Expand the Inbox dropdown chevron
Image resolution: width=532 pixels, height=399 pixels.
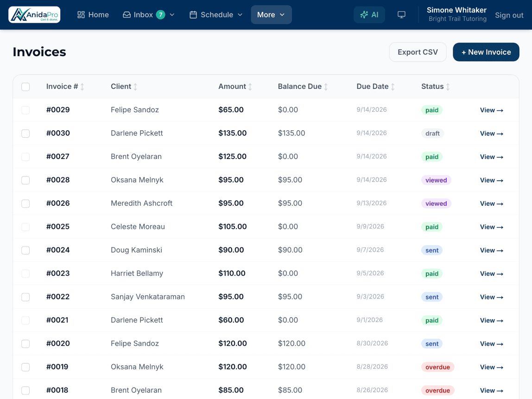tap(172, 14)
